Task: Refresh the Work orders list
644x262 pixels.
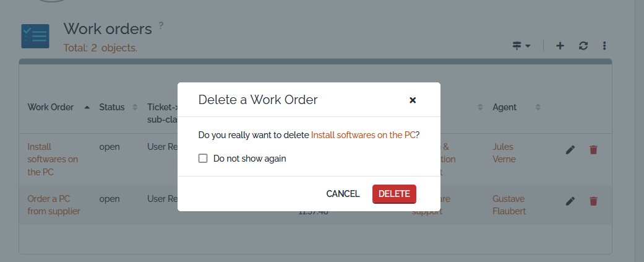Action: coord(583,45)
